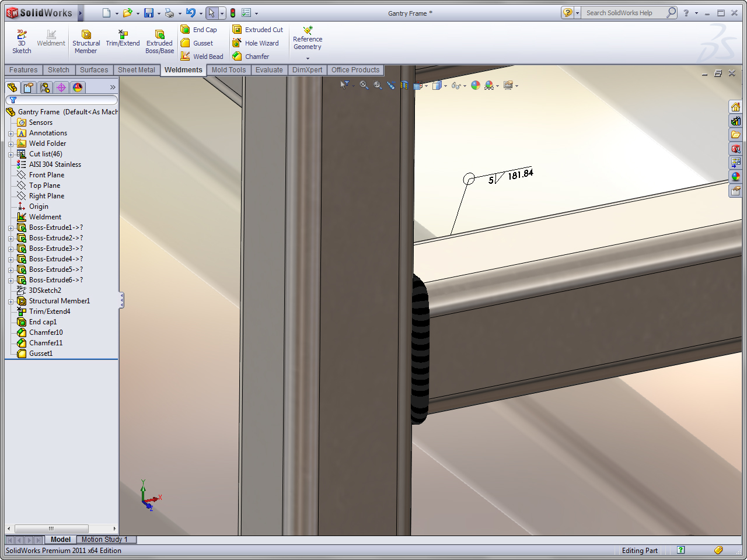Select the Gusset tool
Viewport: 747px width, 560px height.
(197, 43)
